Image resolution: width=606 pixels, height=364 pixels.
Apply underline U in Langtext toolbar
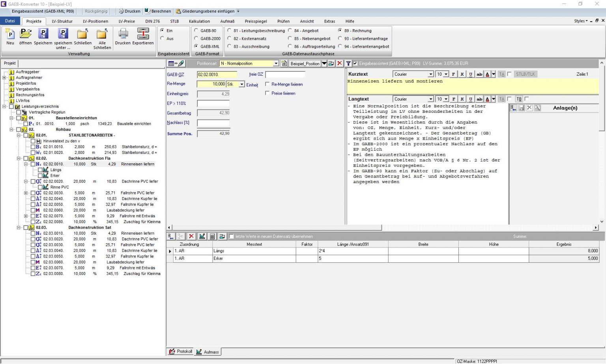pos(471,99)
